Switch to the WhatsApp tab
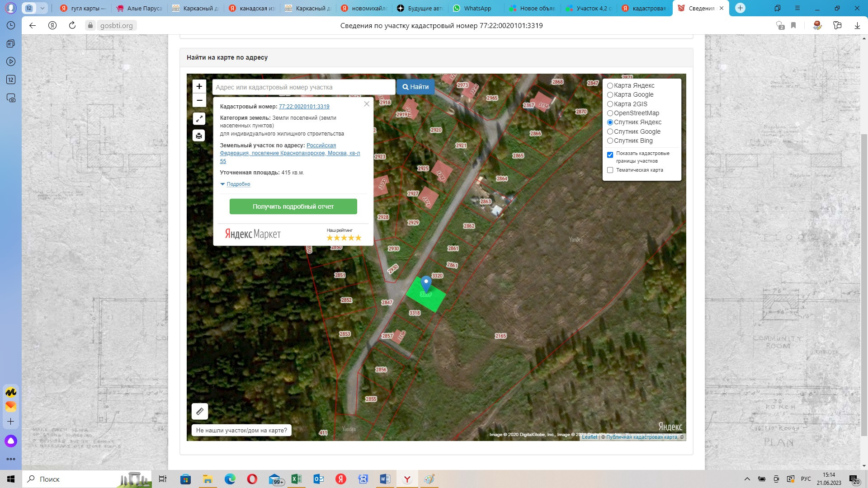This screenshot has width=868, height=488. [x=477, y=8]
